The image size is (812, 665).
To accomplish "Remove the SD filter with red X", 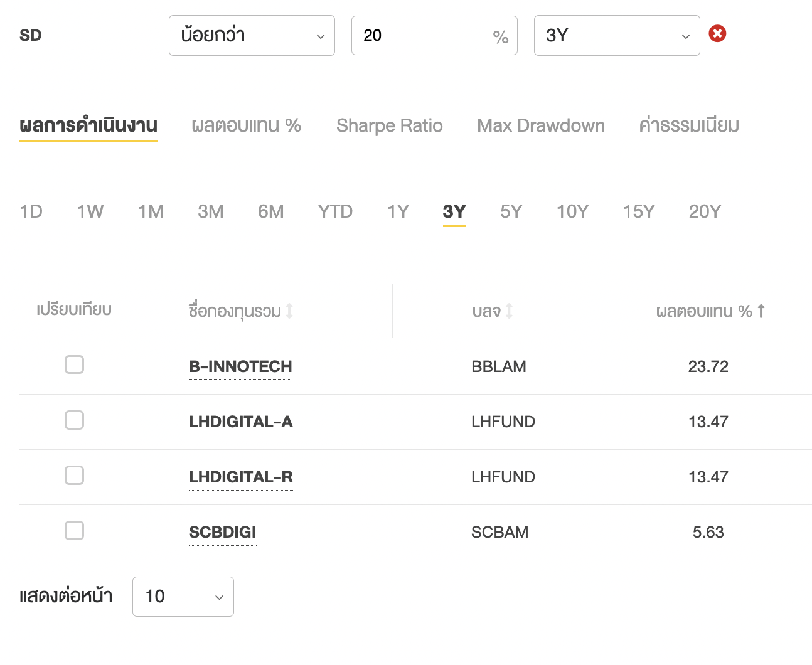I will (x=717, y=33).
